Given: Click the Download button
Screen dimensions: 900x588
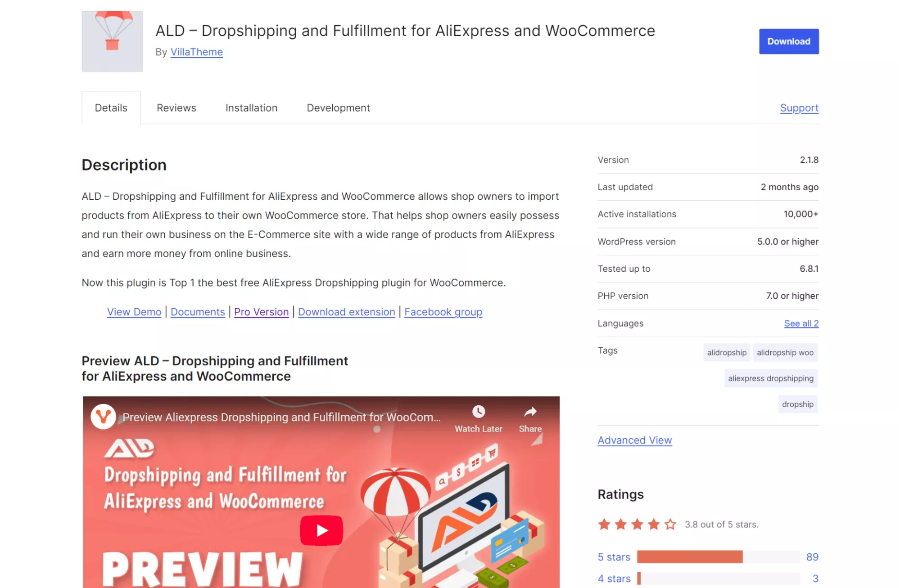Looking at the screenshot, I should coord(789,41).
